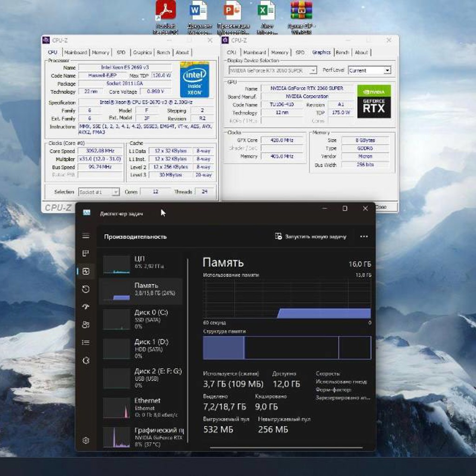Open Processes page icon in Task Manager sidebar
This screenshot has height=476, width=476.
coord(86,253)
